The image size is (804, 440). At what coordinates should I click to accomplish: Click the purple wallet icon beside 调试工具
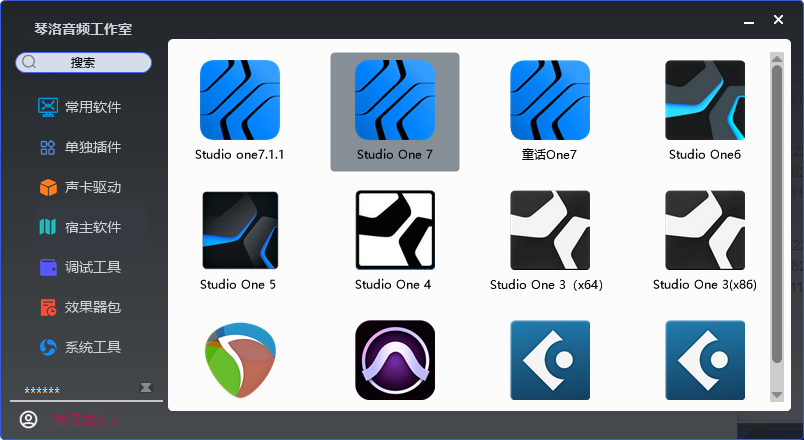(48, 267)
